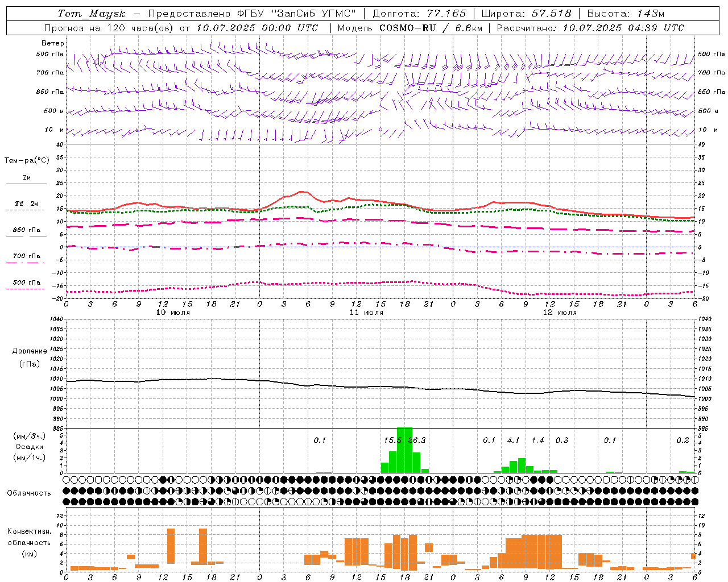The width and height of the screenshot is (728, 582).
Task: Click precipitation value 0.2
Action: 682,440
